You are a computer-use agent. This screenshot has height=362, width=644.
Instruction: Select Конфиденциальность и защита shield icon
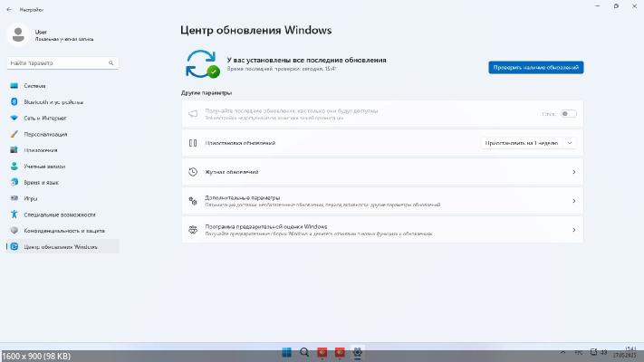tap(14, 230)
